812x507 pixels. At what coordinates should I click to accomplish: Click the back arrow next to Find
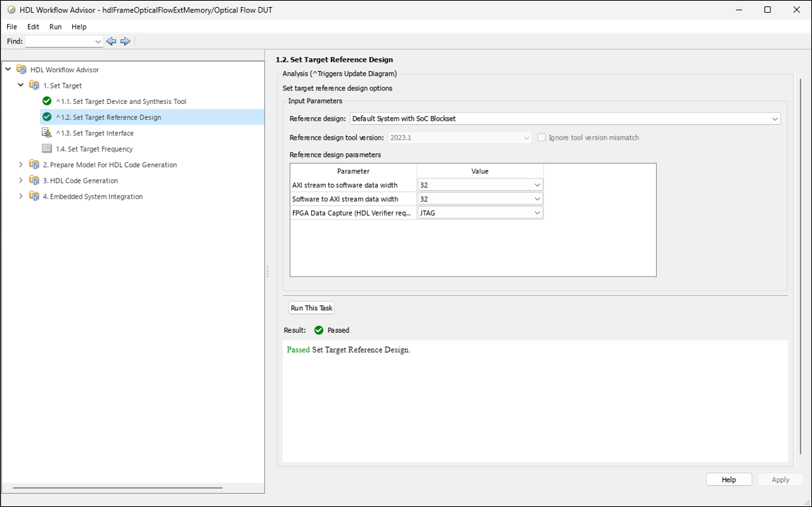tap(111, 41)
